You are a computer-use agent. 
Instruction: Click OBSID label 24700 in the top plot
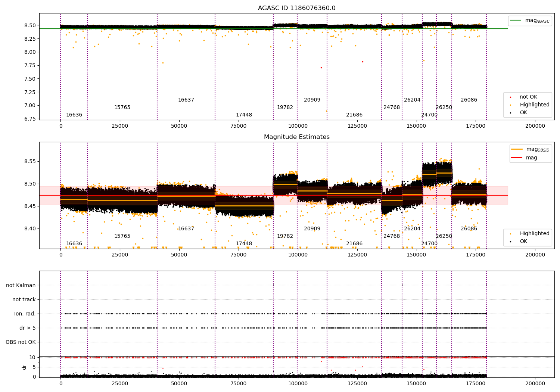coord(429,115)
